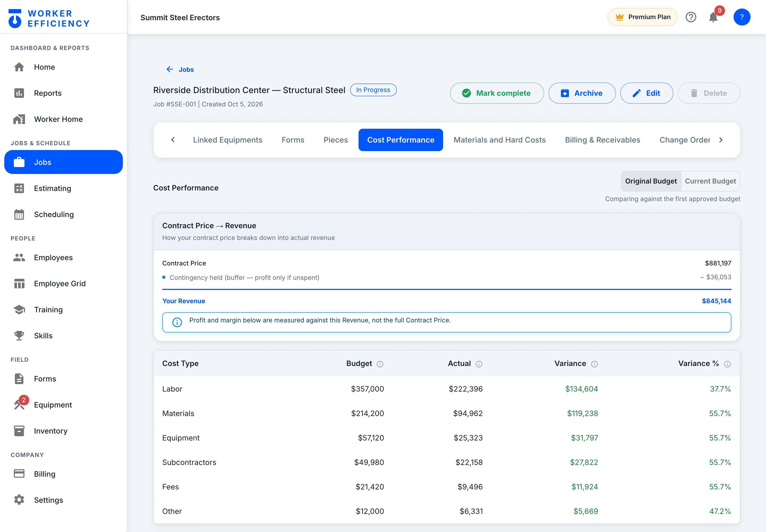Open Training in the sidebar

coord(63,309)
